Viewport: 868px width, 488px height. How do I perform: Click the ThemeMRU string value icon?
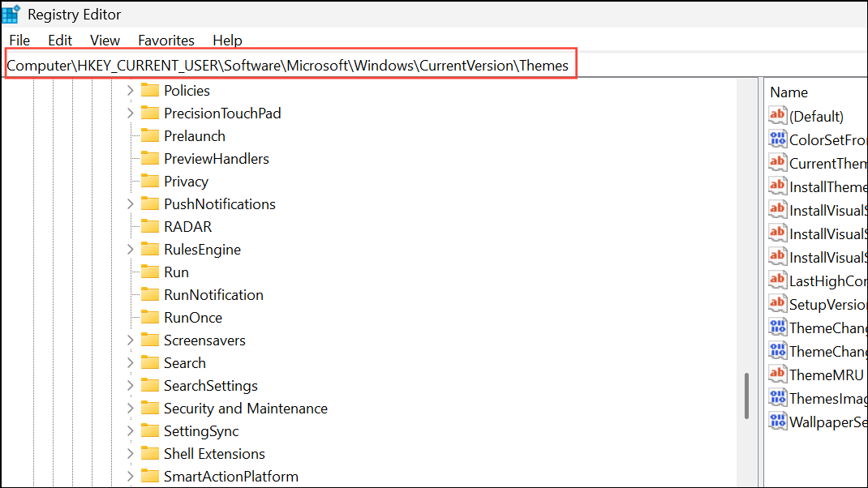pyautogui.click(x=778, y=375)
